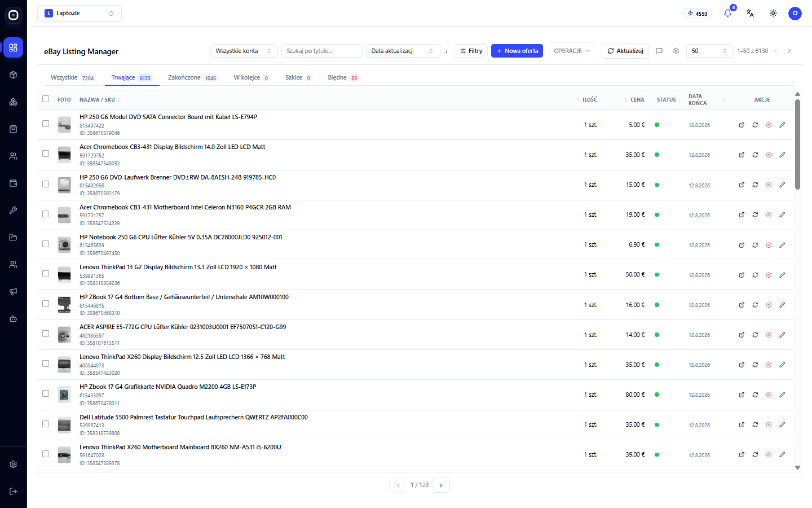
Task: Refresh the Lenovo ThinkPad 13 G2 Display listing
Action: (755, 275)
